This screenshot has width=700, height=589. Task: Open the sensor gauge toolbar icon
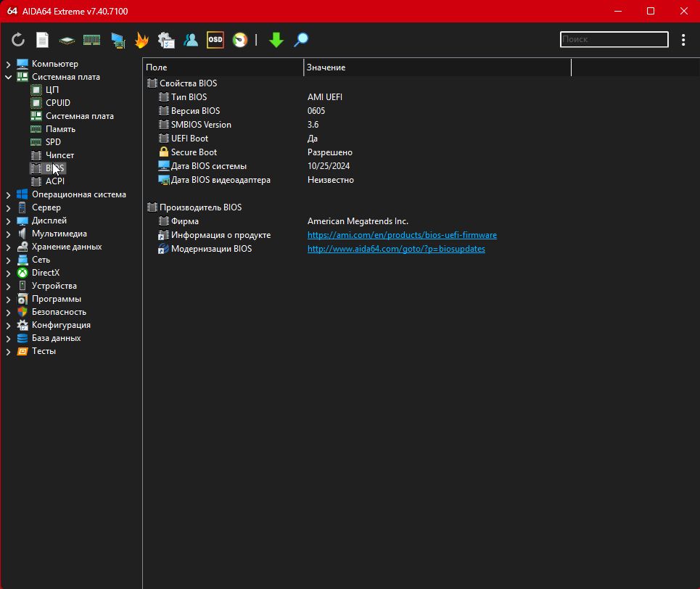tap(239, 40)
